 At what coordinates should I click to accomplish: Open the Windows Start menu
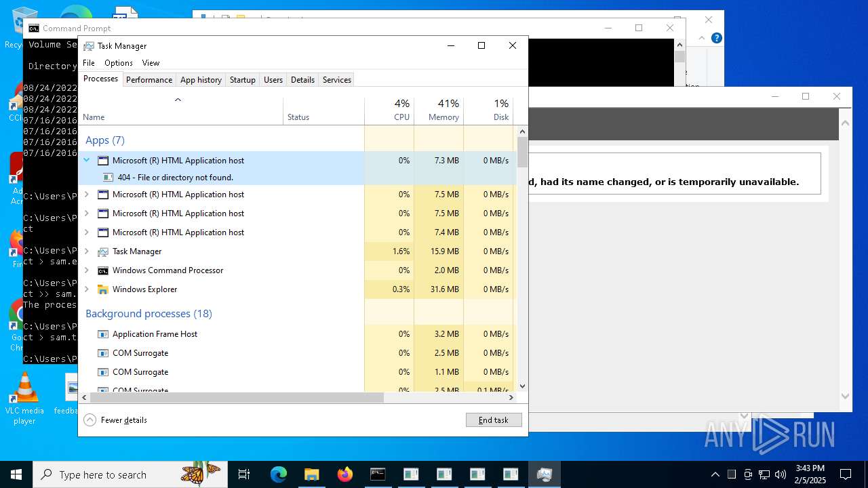point(16,474)
